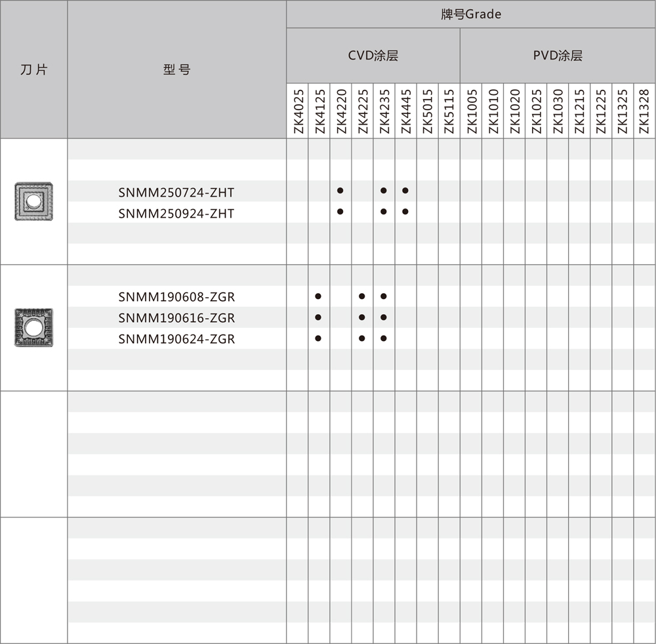Click the ZK4445 dot for SNMM250924-ZHT

405,212
